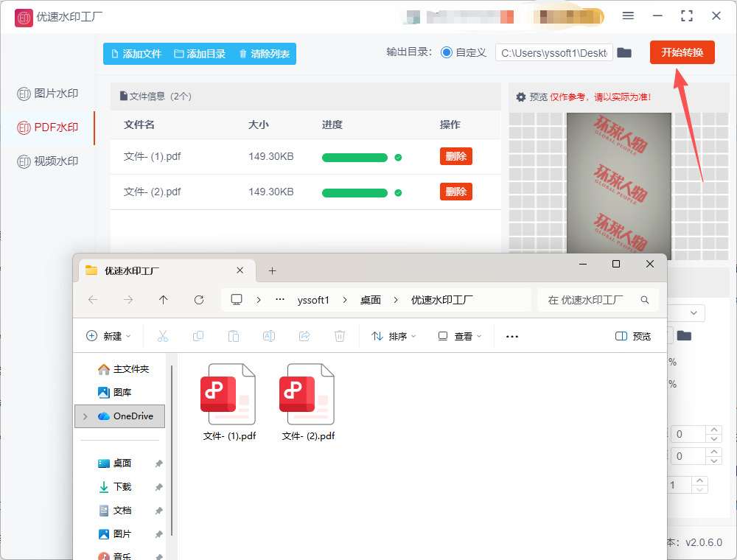The image size is (737, 560).
Task: Select the 自定义 output directory radio button
Action: (x=447, y=52)
